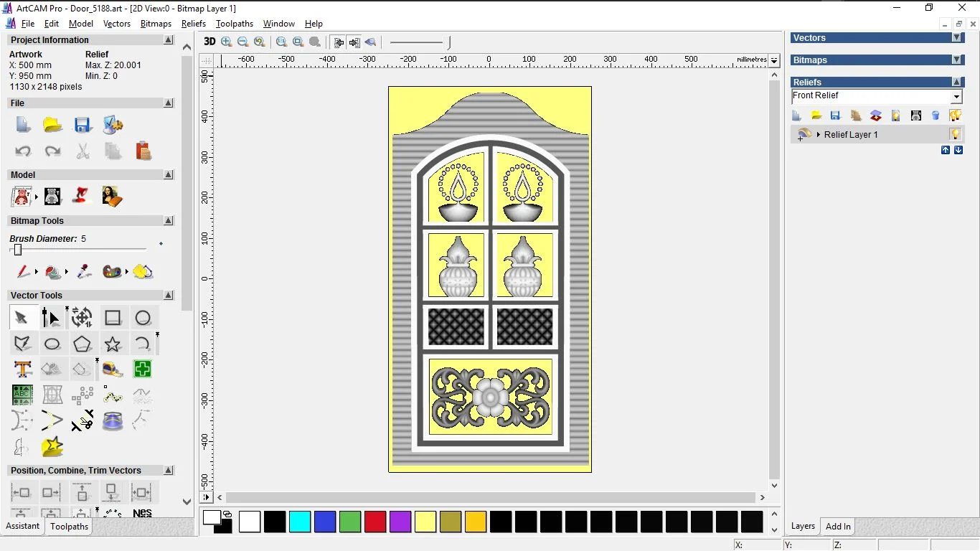Toggle Relief Layer 1 visibility lightbulb
This screenshot has width=980, height=551.
[x=956, y=133]
